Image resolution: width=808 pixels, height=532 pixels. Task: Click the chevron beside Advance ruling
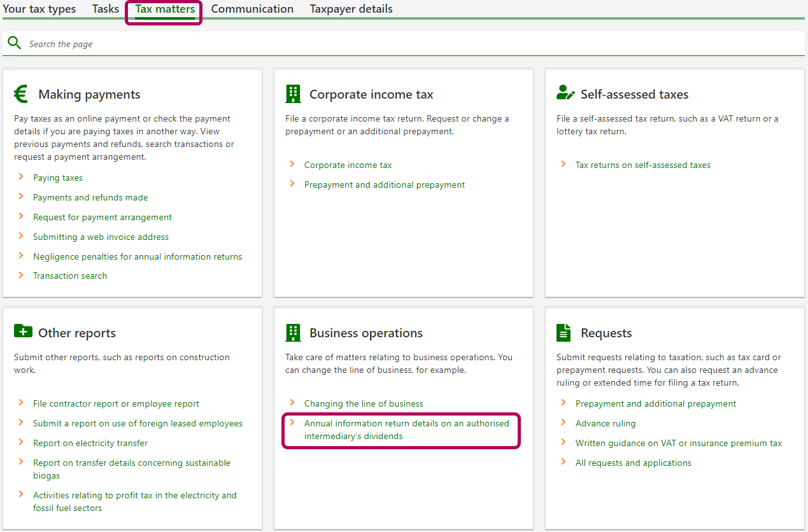563,423
